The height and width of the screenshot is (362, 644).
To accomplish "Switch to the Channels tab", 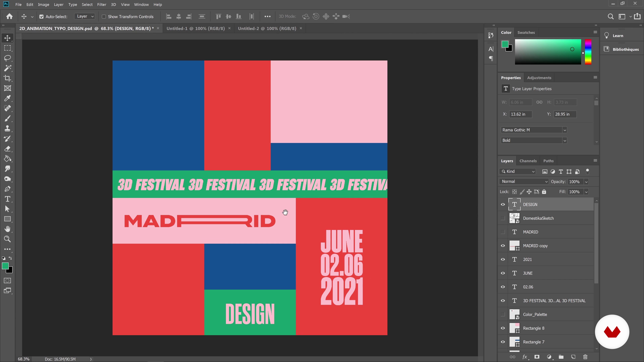I will [x=528, y=161].
